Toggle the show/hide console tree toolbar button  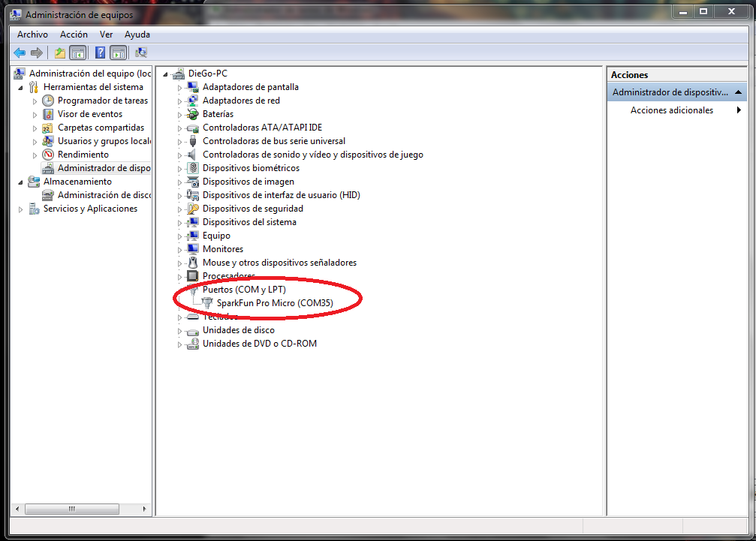tap(77, 53)
